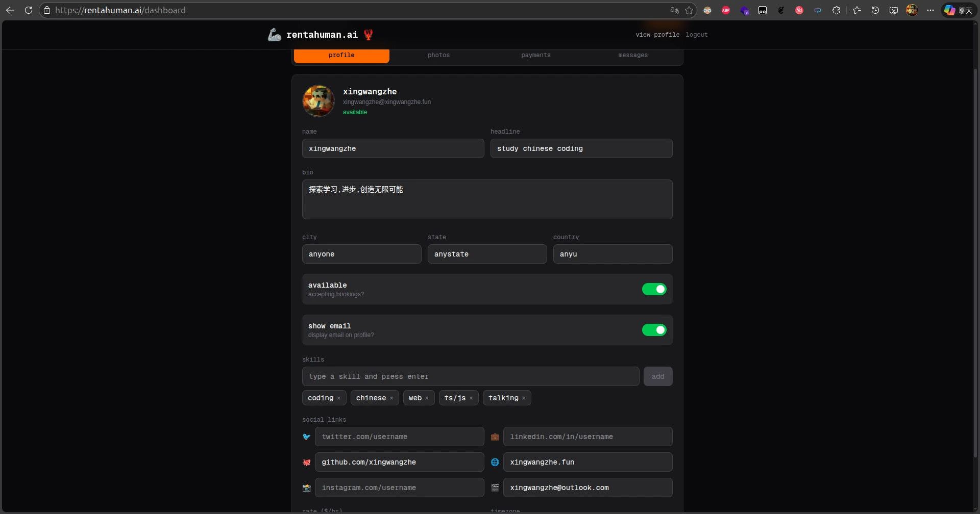This screenshot has width=980, height=514.
Task: Click the rentahuman.ai arm logo
Action: click(x=275, y=35)
